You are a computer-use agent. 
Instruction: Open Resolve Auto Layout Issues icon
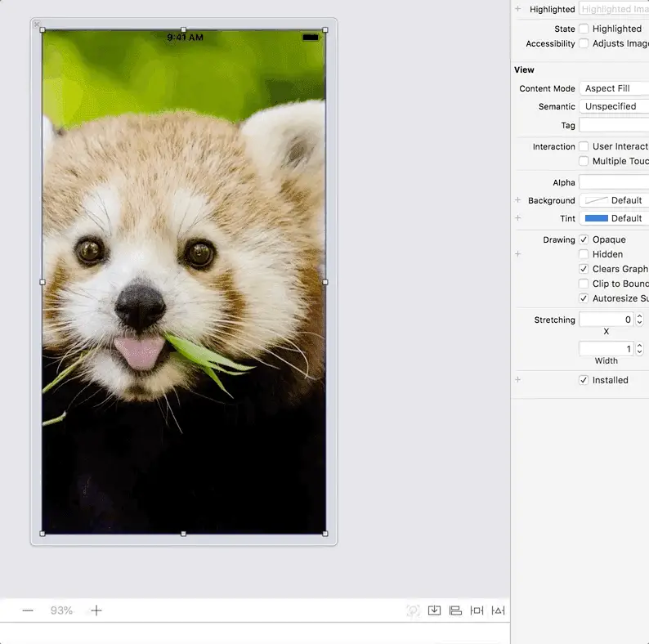tap(498, 610)
